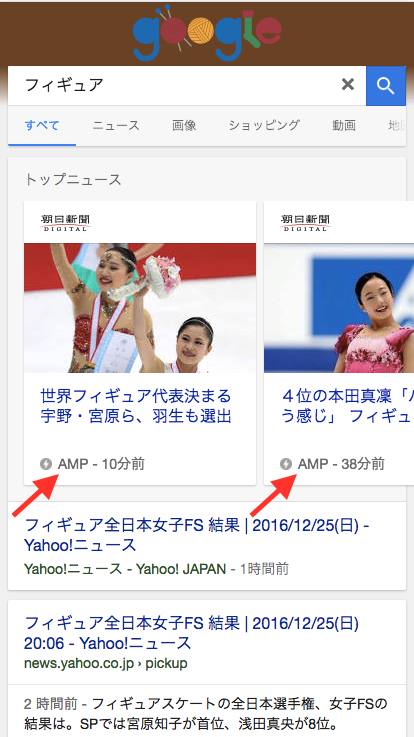414x737 pixels.
Task: Open the result titled with 20:06 - Yahoo!ニュース
Action: (x=192, y=633)
